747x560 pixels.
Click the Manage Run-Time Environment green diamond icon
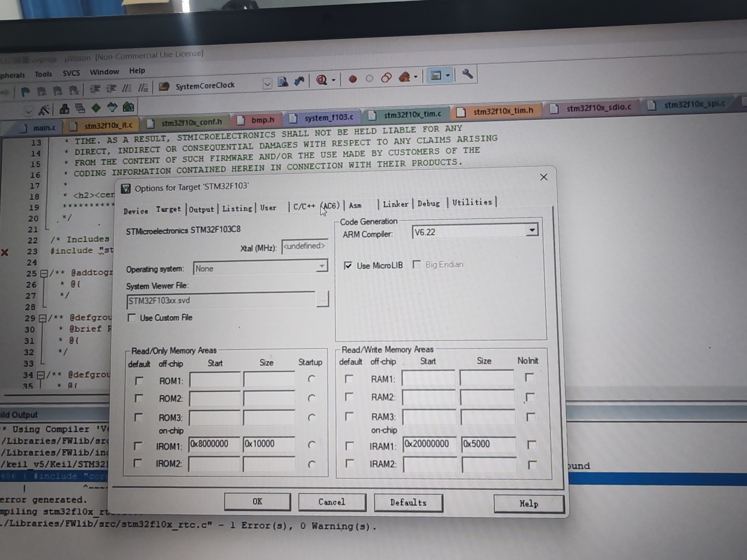[96, 108]
